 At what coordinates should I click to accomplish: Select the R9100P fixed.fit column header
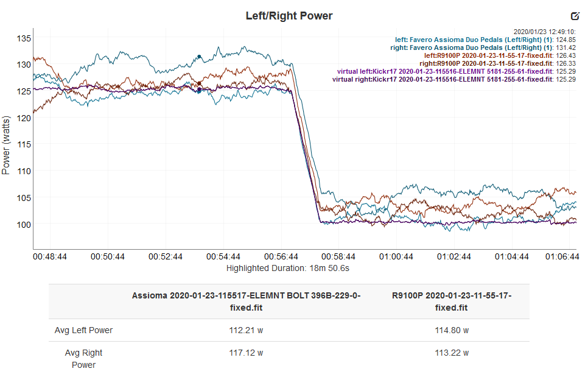click(452, 301)
